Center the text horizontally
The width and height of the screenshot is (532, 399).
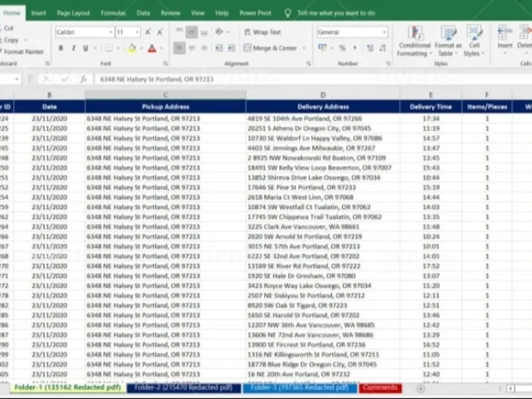[192, 48]
